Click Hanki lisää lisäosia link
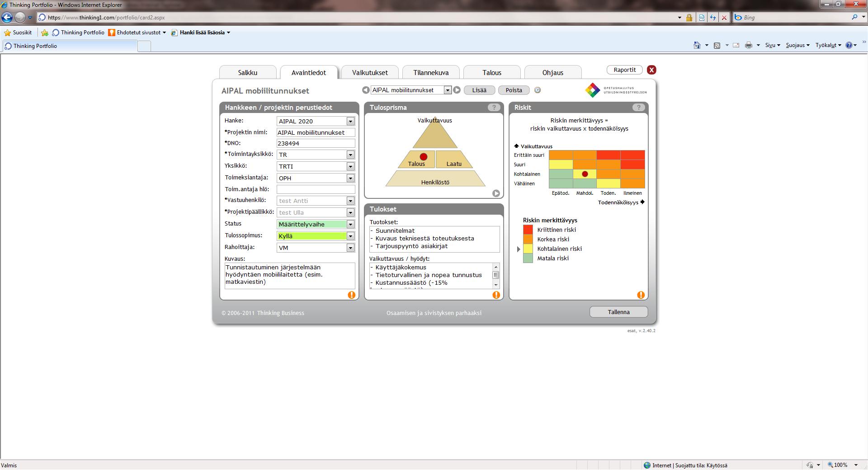Viewport: 868px width, 470px height. point(201,33)
